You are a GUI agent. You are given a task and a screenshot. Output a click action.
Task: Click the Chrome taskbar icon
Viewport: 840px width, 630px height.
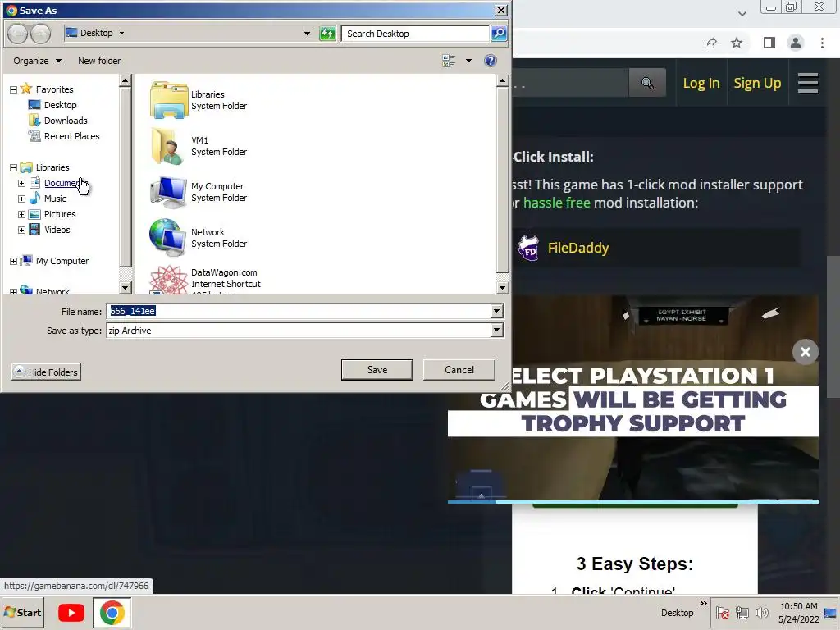point(112,612)
